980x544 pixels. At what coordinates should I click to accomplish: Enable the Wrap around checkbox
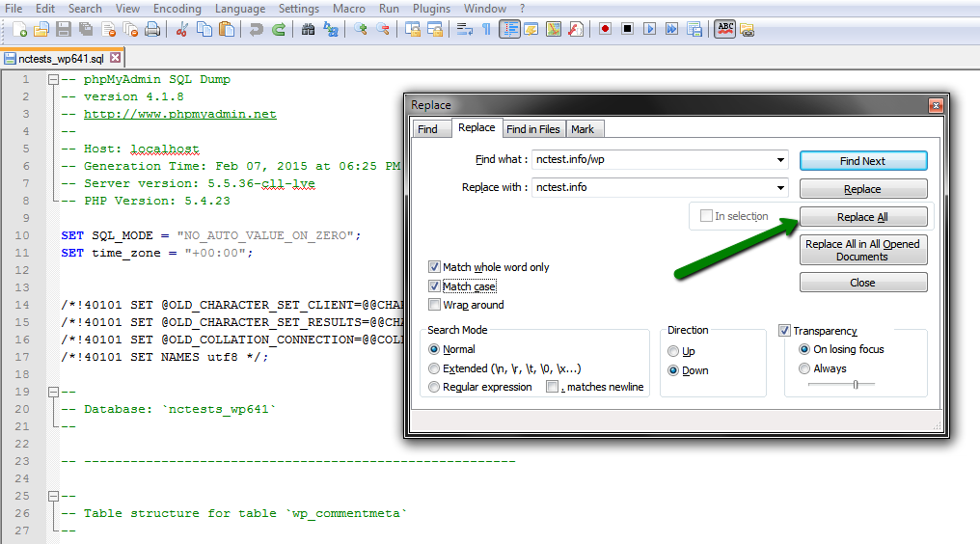click(435, 305)
